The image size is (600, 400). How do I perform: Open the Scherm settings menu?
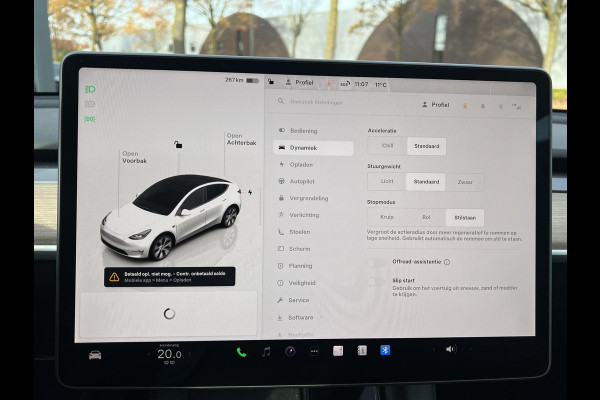click(313, 249)
